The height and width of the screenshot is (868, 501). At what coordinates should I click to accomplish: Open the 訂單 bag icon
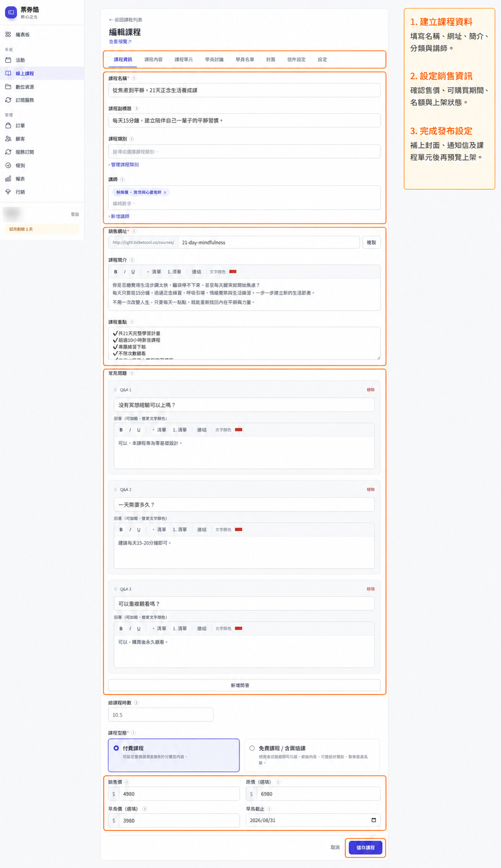coord(8,126)
